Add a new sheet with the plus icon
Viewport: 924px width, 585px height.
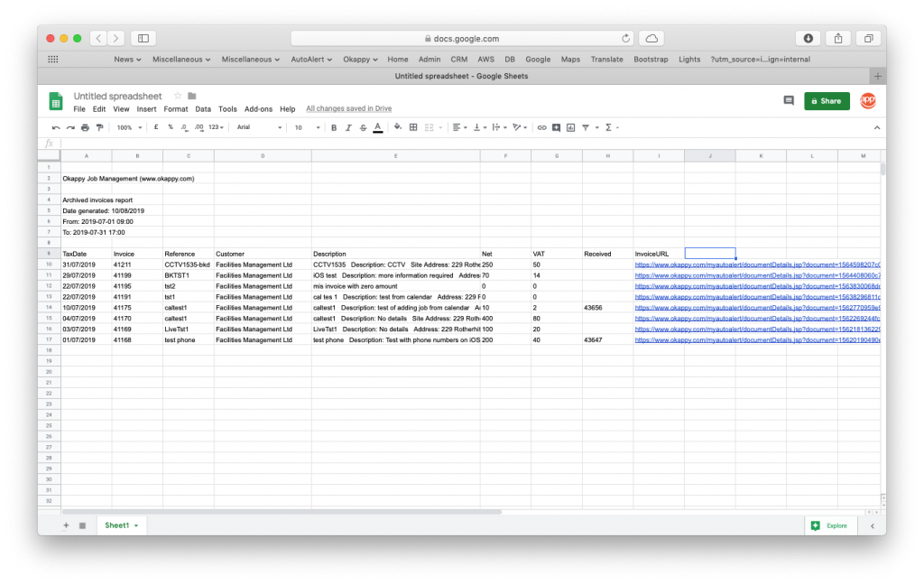click(66, 525)
